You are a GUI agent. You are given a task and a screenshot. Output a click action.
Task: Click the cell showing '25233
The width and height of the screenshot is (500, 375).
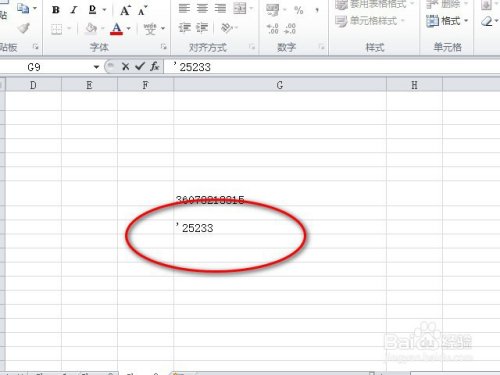[280, 228]
